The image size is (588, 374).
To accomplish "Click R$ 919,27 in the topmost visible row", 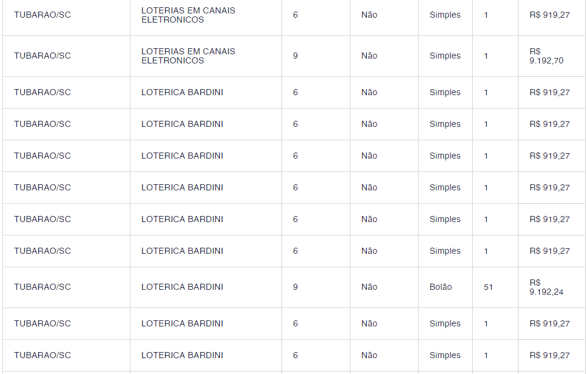I will 550,15.
